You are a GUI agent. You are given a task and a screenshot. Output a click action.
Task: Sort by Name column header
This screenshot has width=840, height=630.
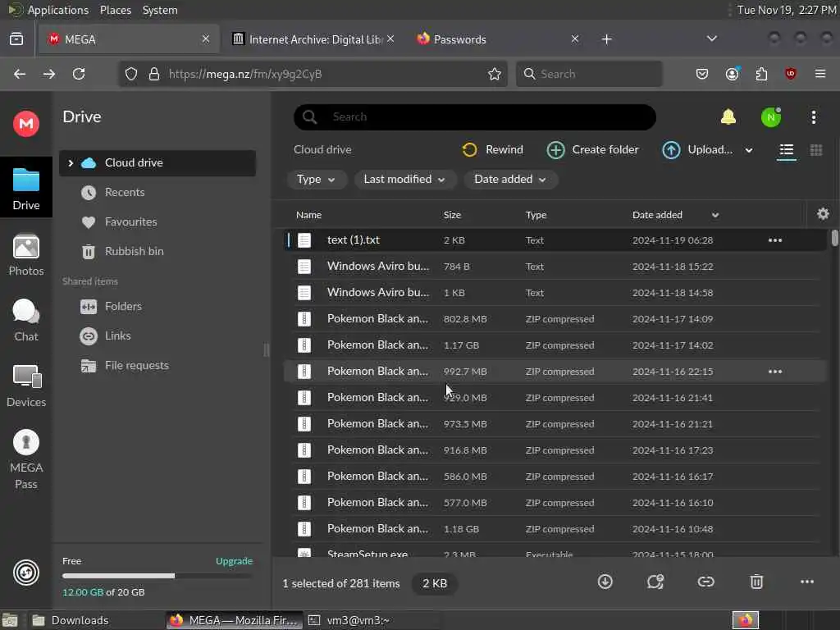[x=308, y=215]
